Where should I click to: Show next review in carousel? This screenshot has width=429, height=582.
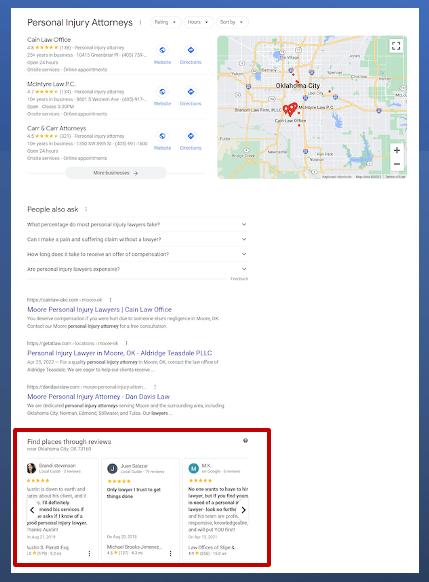click(x=243, y=510)
